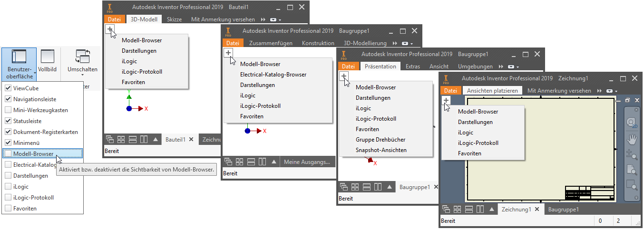Select the Umgebungen ribbon tab

point(475,67)
